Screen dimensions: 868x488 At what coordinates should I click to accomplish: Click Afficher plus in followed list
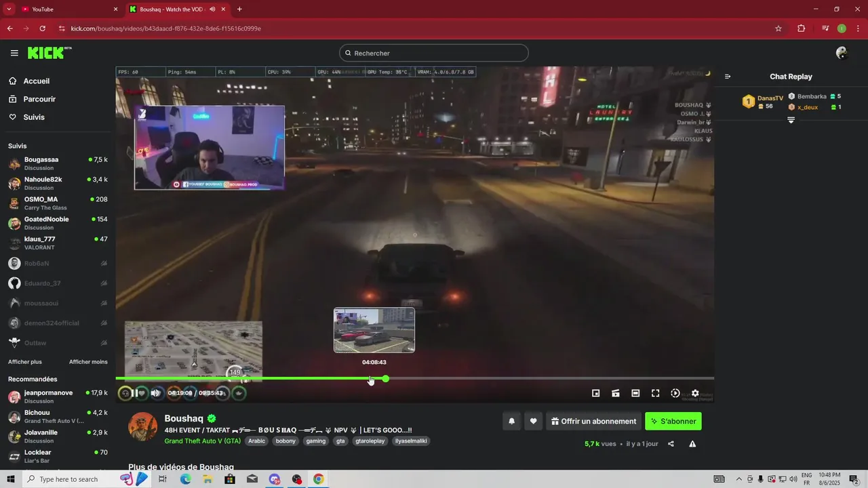25,362
